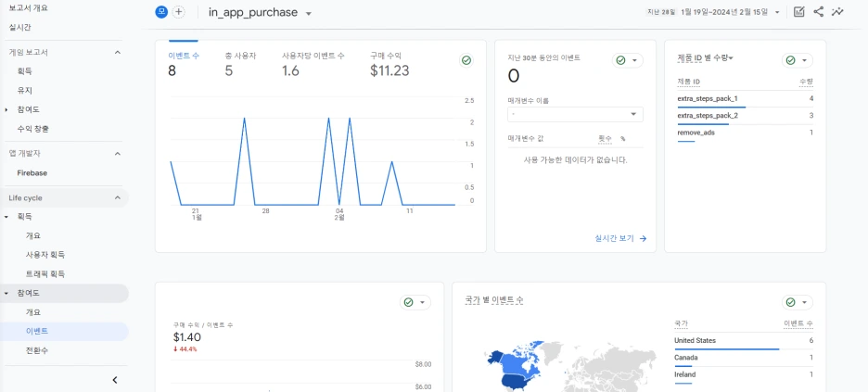Open 사용자 획득 report
The image size is (868, 392).
45,255
